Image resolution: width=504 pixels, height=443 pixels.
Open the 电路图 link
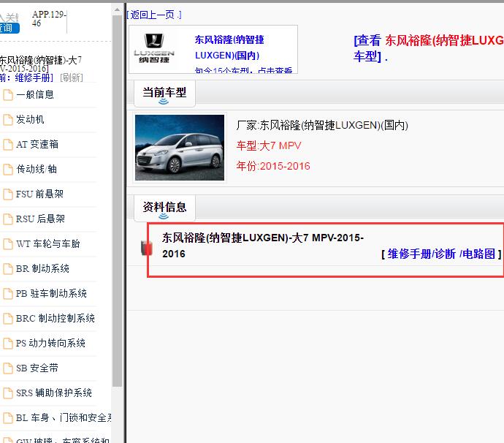pos(477,254)
